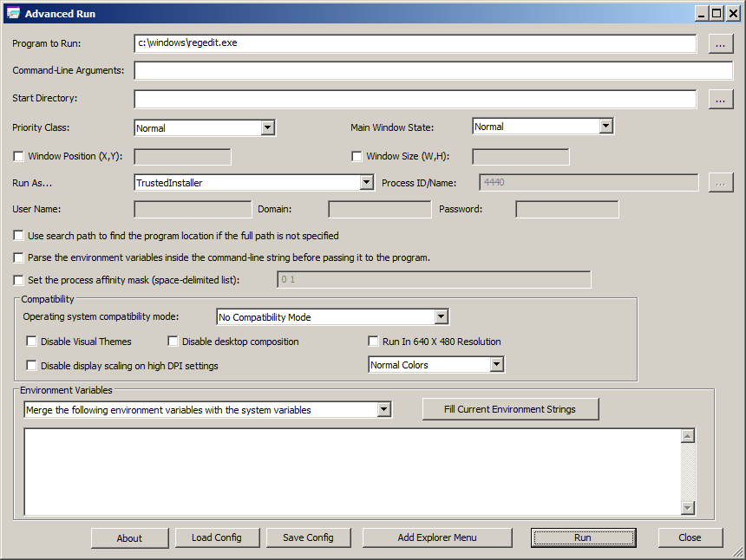Click the Command-Line Arguments field
The width and height of the screenshot is (746, 560).
coord(434,70)
